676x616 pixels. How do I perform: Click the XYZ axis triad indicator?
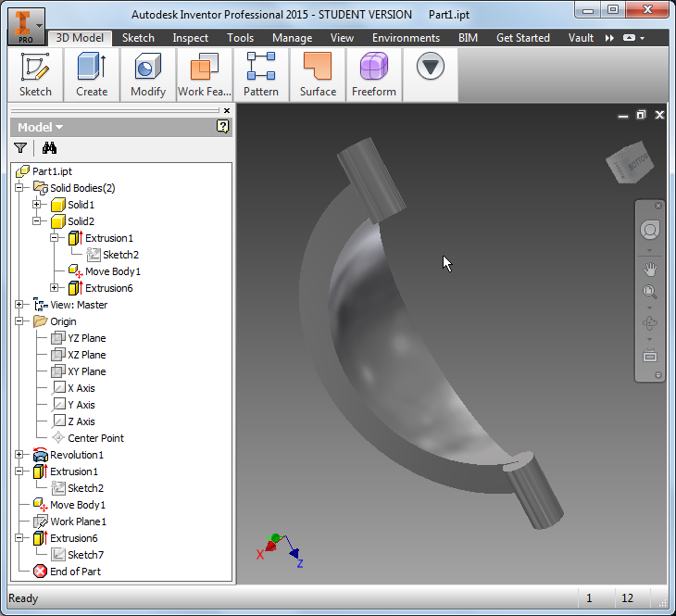coord(280,551)
